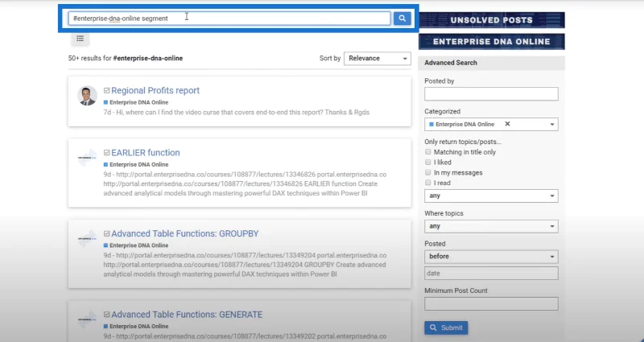The width and height of the screenshot is (644, 342).
Task: Click the Advanced Search heading
Action: pyautogui.click(x=451, y=63)
